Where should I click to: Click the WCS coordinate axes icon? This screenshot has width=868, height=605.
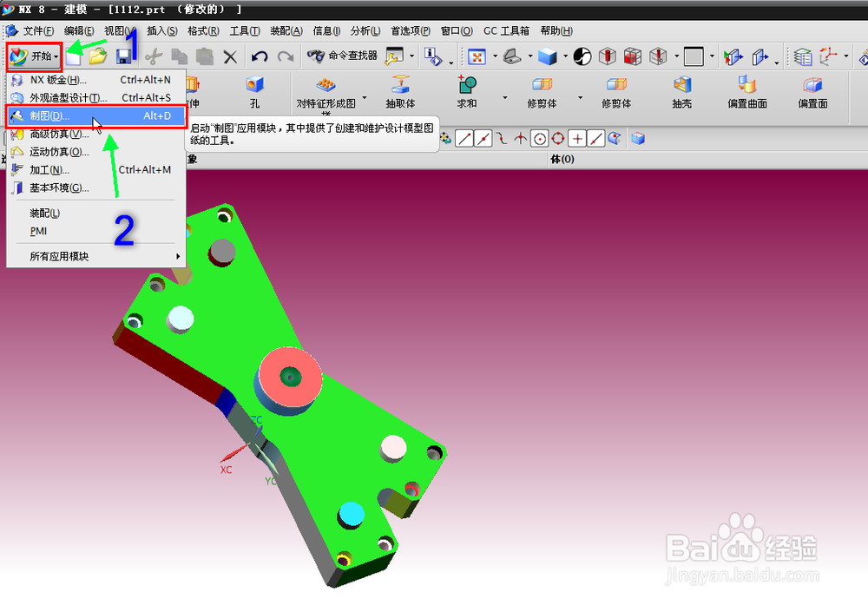pos(828,56)
